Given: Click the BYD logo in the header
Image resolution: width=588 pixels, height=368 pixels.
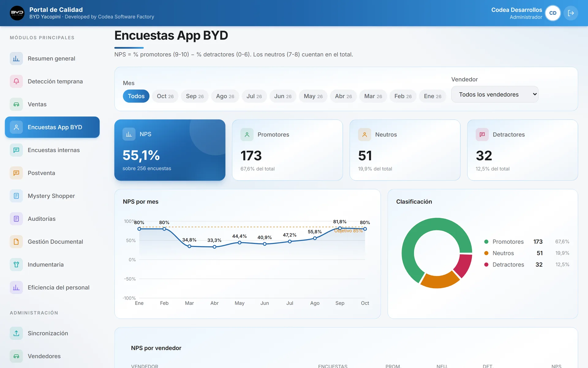Looking at the screenshot, I should 17,13.
